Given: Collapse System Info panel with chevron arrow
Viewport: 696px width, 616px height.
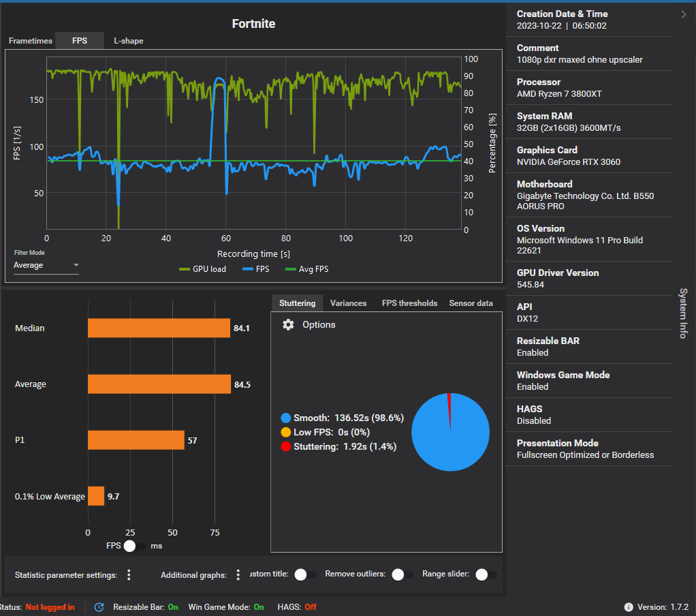Looking at the screenshot, I should point(684,14).
